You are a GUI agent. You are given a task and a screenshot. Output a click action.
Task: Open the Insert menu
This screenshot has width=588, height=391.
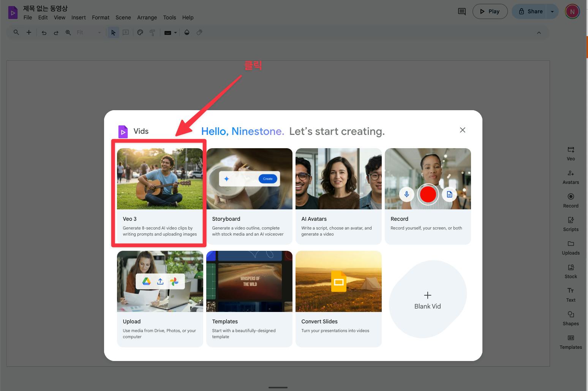[x=79, y=17]
